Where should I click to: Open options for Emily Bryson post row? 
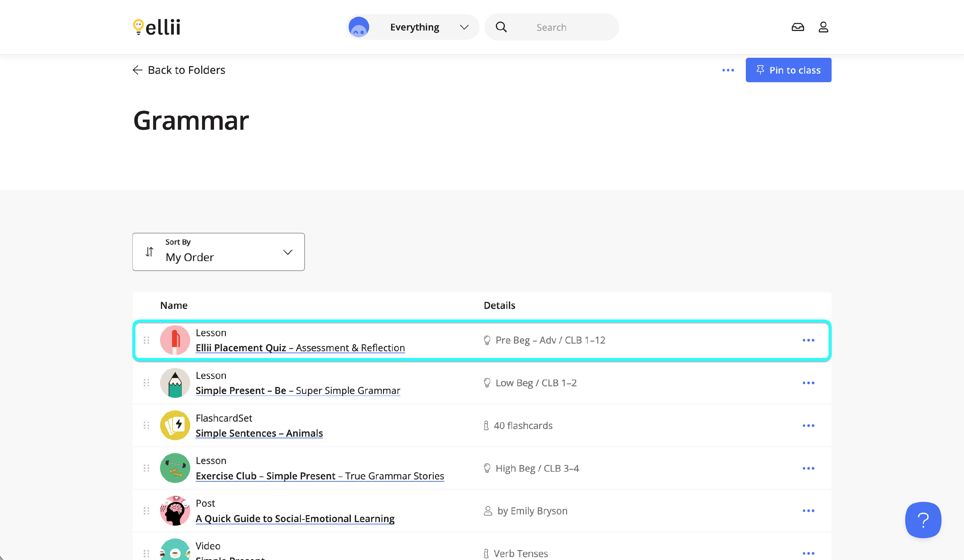(x=808, y=511)
